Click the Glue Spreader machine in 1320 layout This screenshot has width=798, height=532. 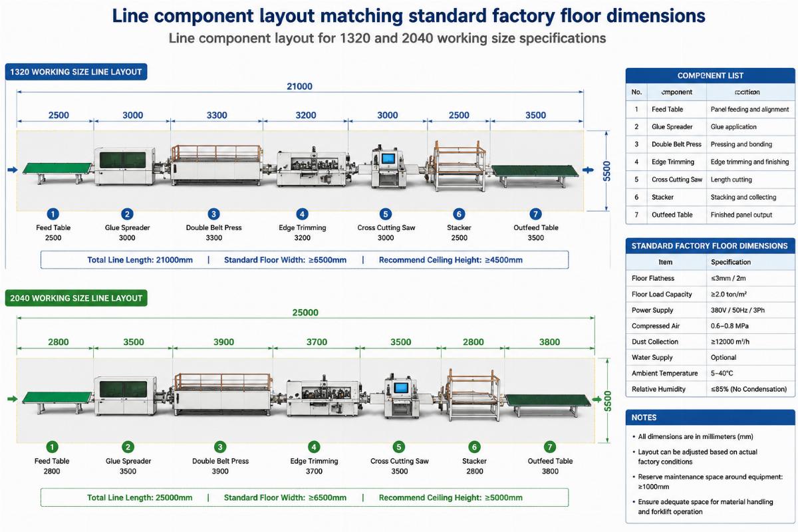tap(126, 166)
